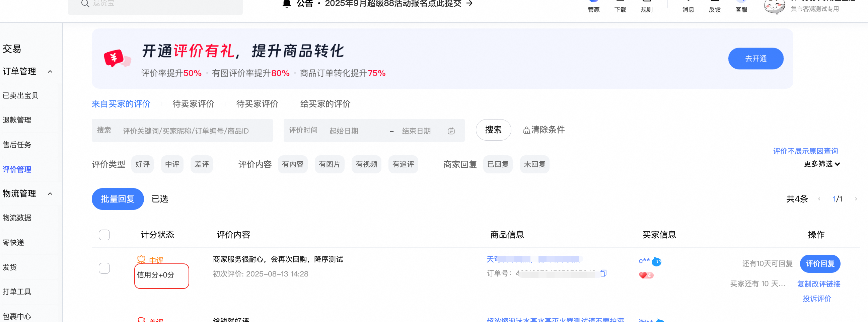This screenshot has height=322, width=868.
Task: Click the calendar icon in date range
Action: pyautogui.click(x=451, y=131)
